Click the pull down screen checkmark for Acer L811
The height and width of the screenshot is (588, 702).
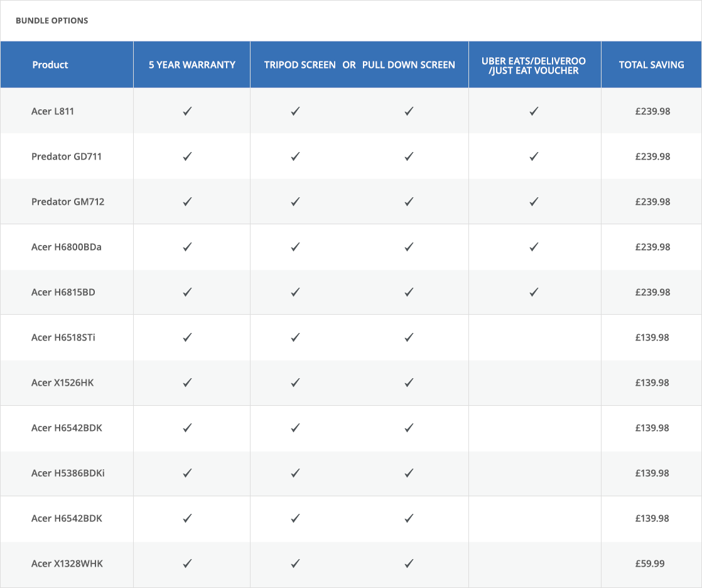point(409,111)
